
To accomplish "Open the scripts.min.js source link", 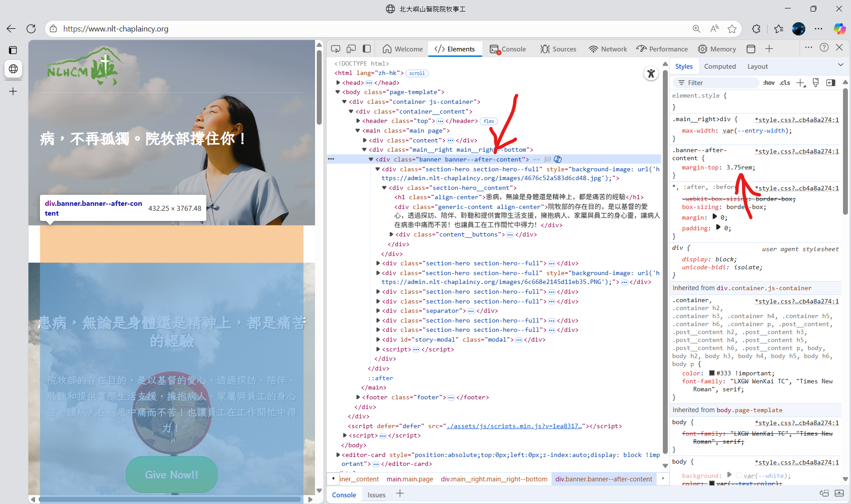I will coord(514,426).
